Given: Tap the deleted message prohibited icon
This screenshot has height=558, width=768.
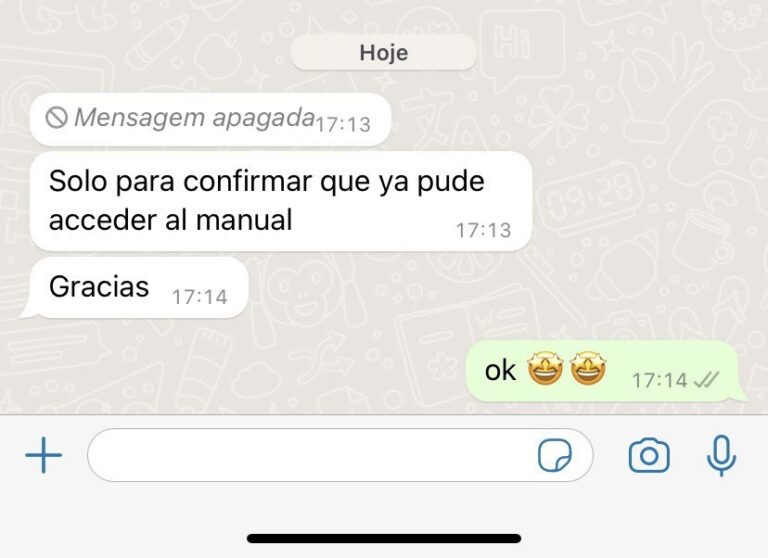Looking at the screenshot, I should 56,118.
